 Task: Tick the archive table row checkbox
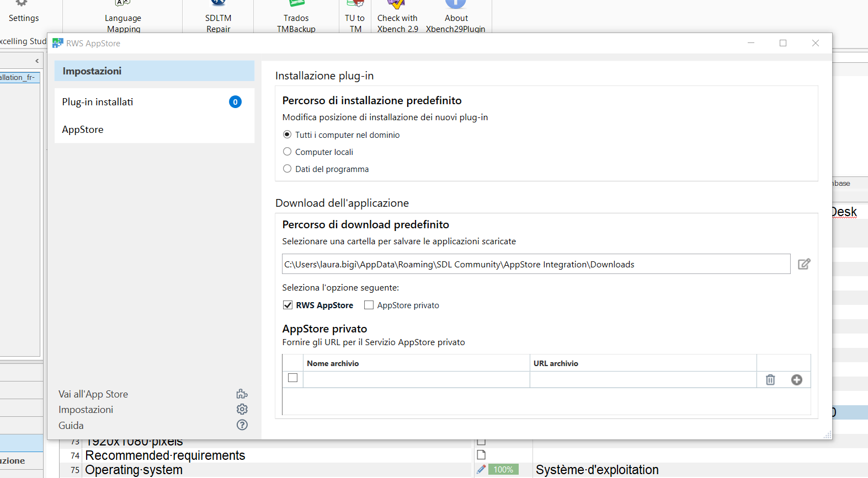293,378
